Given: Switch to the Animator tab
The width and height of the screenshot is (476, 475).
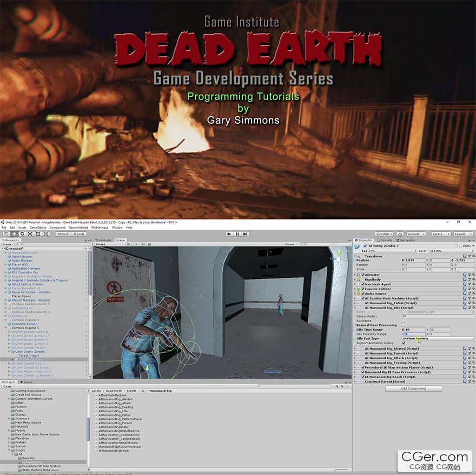Looking at the screenshot, I should click(104, 240).
